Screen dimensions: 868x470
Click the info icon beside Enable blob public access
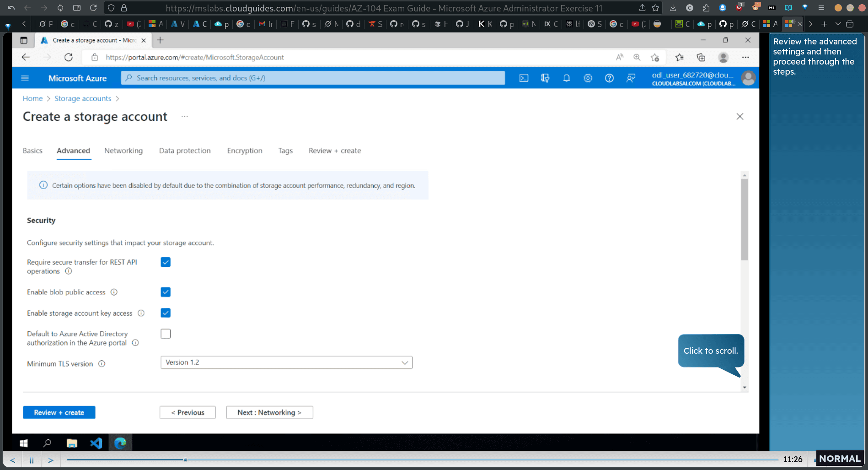[114, 292]
